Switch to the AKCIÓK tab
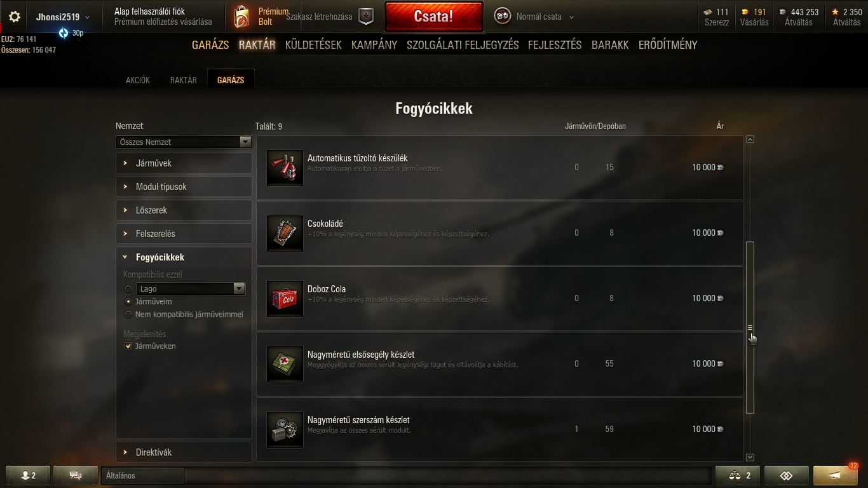 coord(138,80)
